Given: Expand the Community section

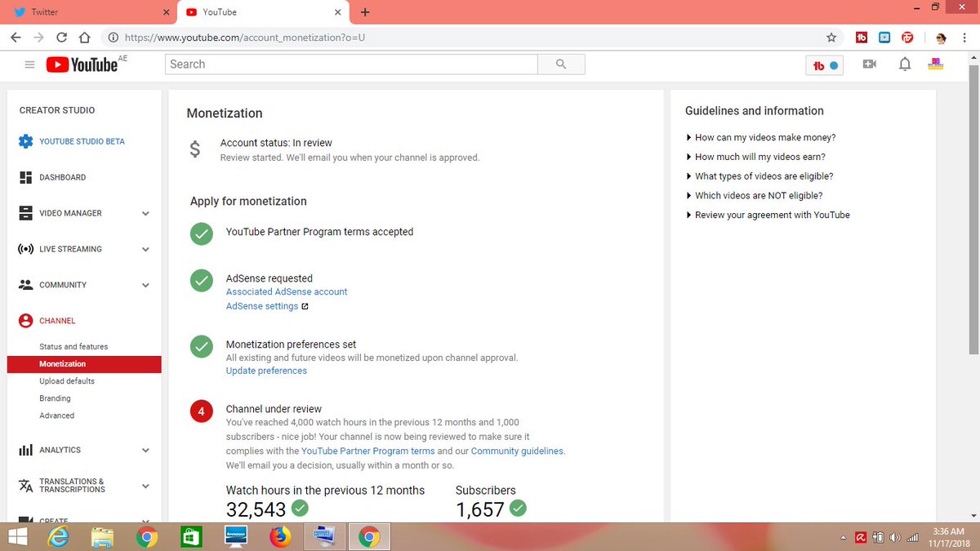Looking at the screenshot, I should click(145, 286).
